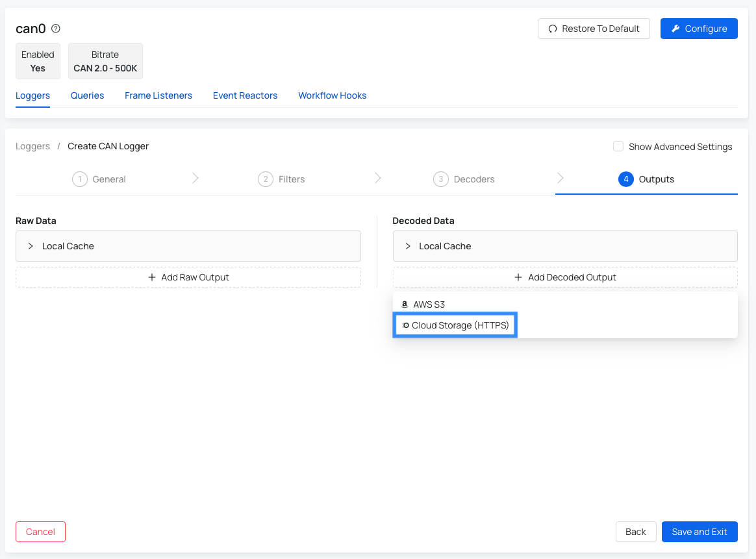Click Add Decoded Output button
The image size is (756, 559).
point(565,278)
